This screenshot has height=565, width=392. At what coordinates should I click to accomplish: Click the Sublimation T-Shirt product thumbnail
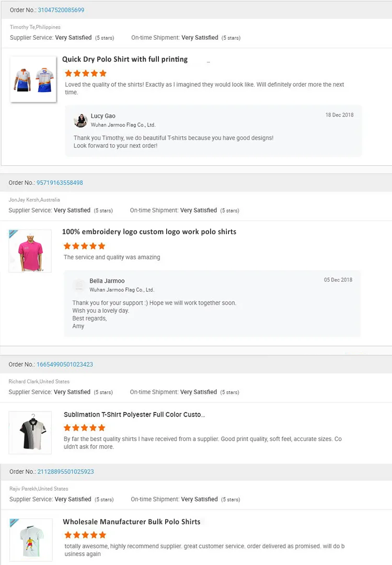(x=30, y=432)
